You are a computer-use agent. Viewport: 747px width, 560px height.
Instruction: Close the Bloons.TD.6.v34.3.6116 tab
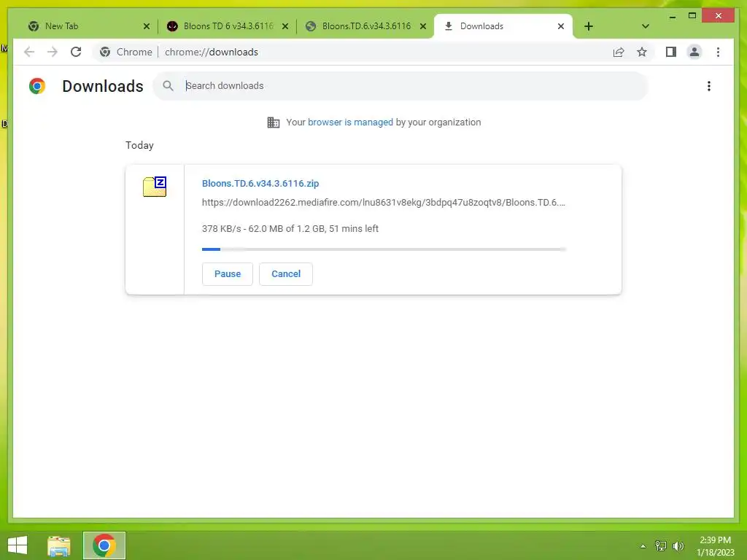[422, 26]
